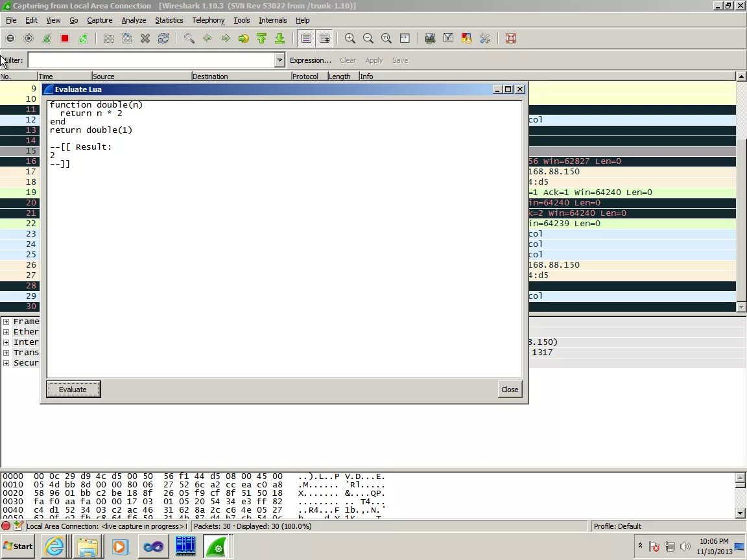Viewport: 747px width, 560px height.
Task: Expand the Secur protocol tree node
Action: pyautogui.click(x=6, y=364)
